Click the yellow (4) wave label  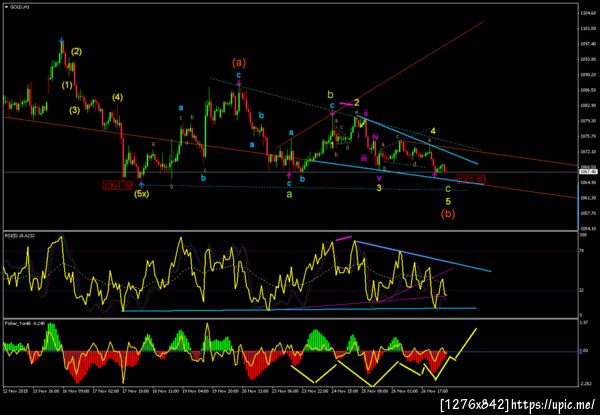point(117,98)
